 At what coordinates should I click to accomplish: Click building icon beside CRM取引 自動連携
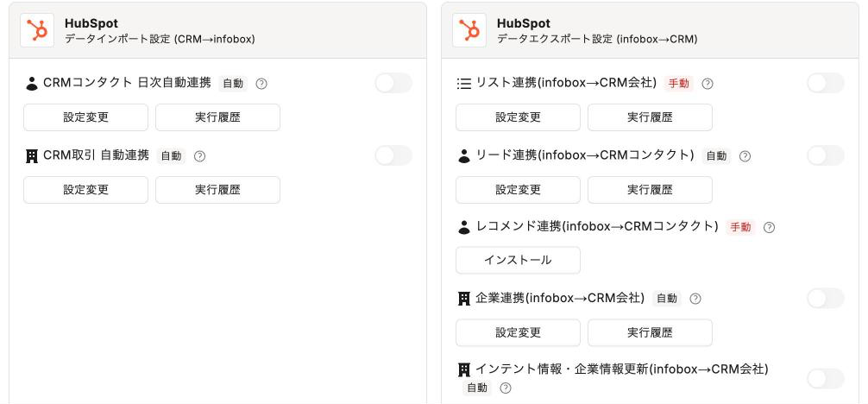(32, 157)
